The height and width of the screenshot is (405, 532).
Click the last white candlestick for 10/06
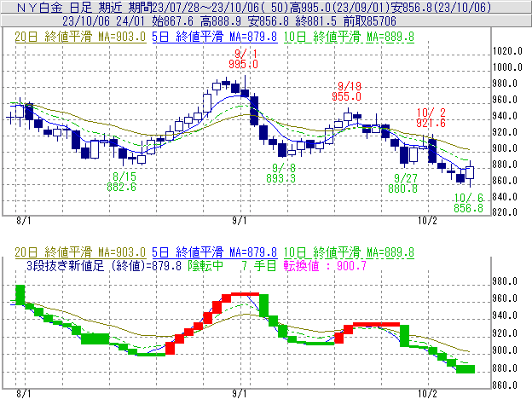click(x=470, y=172)
